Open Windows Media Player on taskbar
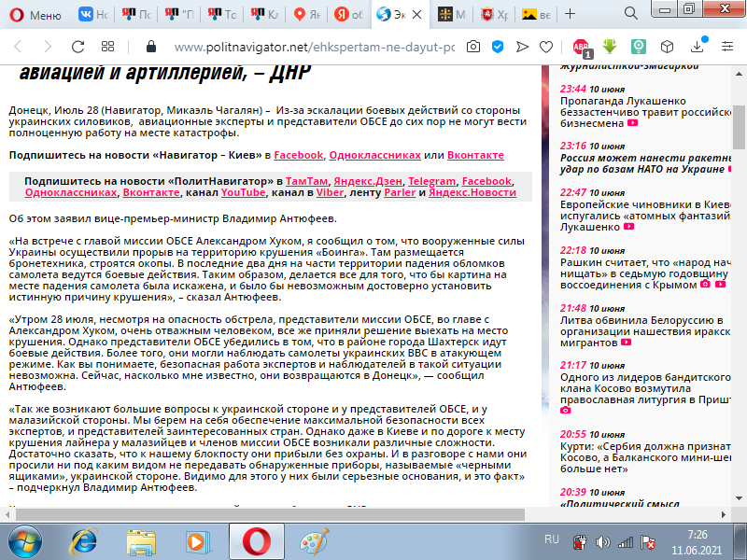Viewport: 747px width, 560px height. (197, 542)
